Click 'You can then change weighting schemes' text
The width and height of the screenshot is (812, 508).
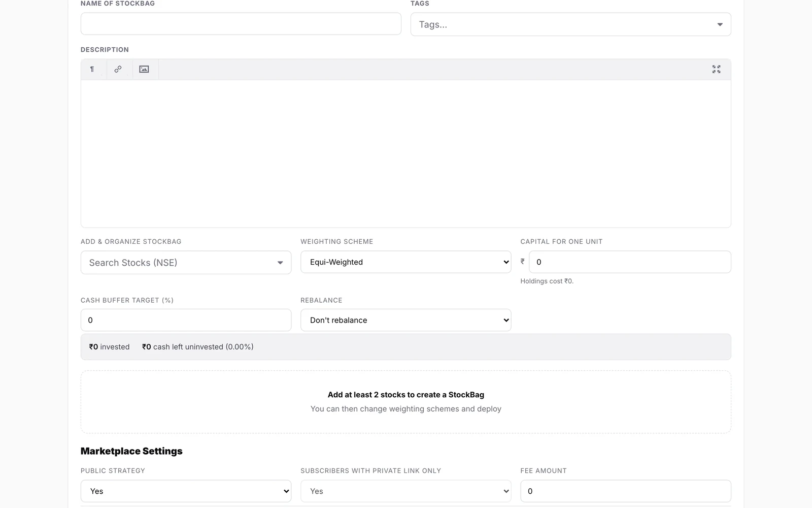tap(406, 409)
